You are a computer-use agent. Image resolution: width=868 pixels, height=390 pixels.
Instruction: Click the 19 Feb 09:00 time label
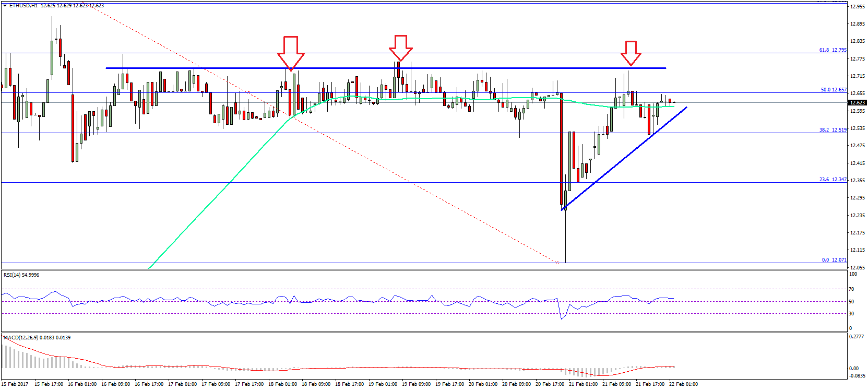416,384
